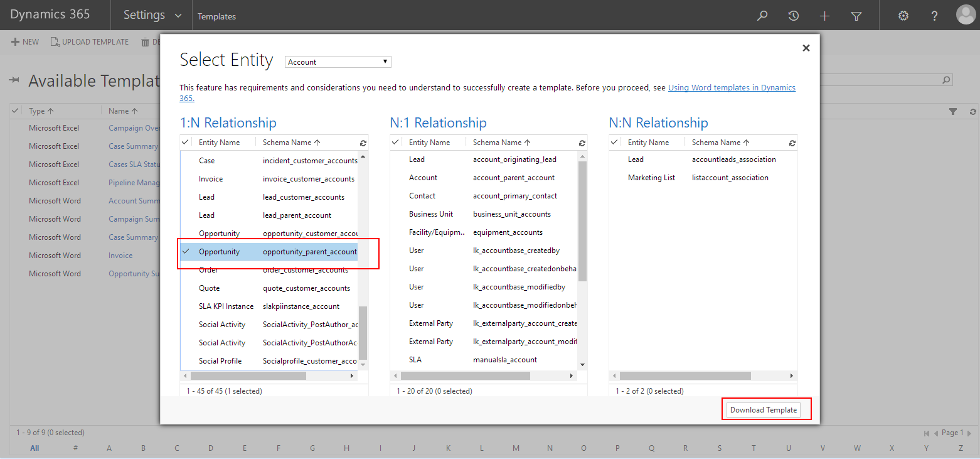Toggle select-all in Available Templates grid
The width and height of the screenshot is (980, 459).
16,111
